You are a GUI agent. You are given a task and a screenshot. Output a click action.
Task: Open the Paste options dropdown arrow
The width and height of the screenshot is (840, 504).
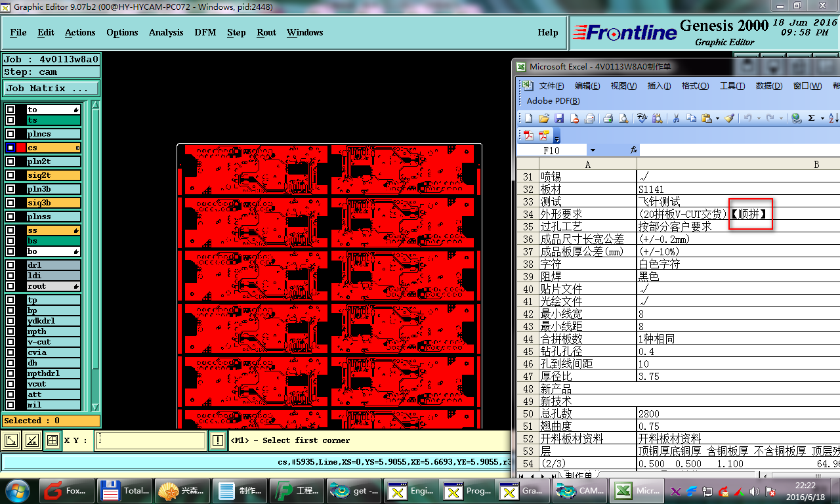pos(717,119)
